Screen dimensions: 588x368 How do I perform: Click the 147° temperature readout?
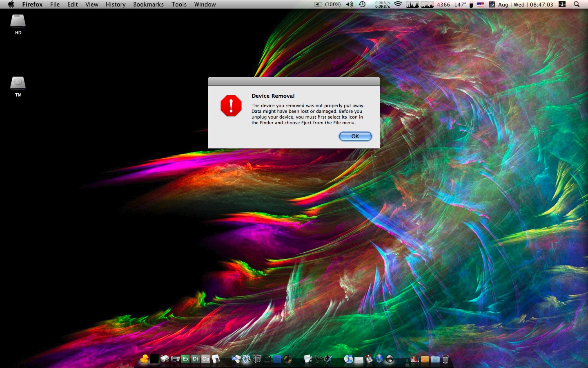pos(460,4)
